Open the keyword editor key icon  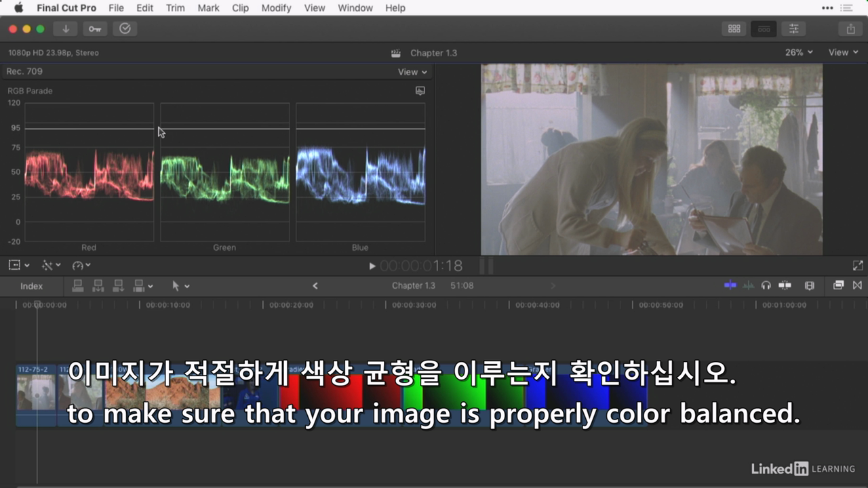(x=95, y=28)
